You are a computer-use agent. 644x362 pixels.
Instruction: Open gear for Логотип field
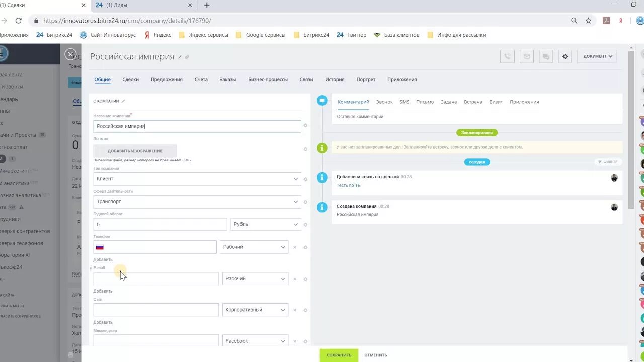click(305, 149)
